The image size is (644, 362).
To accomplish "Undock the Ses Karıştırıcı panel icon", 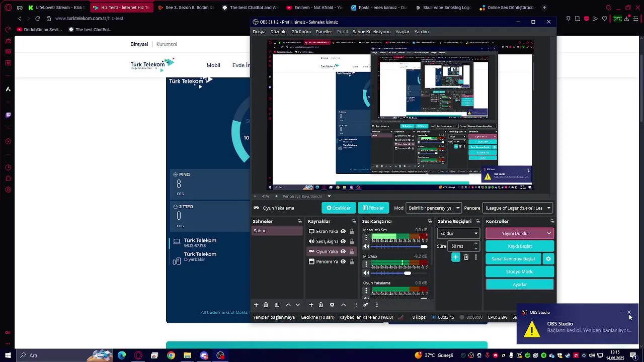I will pyautogui.click(x=430, y=221).
